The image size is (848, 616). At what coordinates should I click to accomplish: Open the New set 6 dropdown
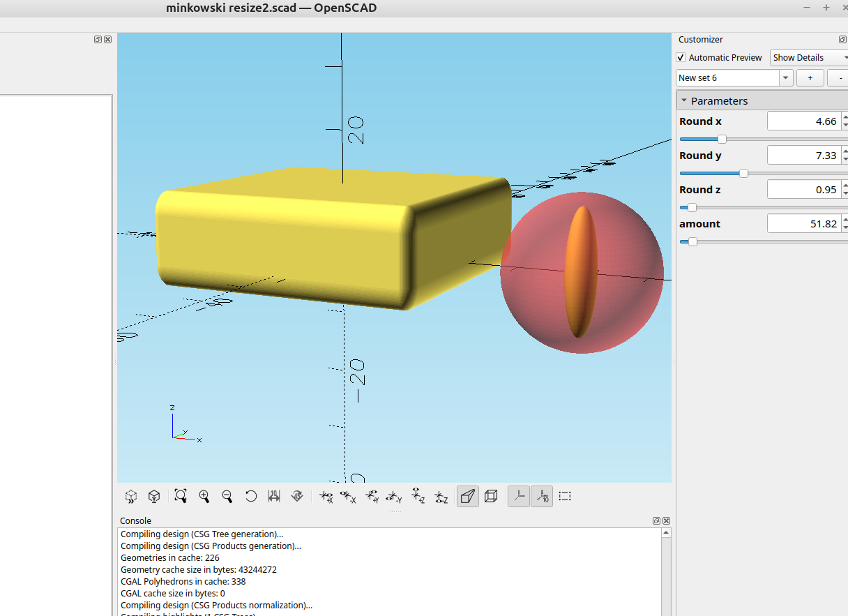[x=785, y=77]
